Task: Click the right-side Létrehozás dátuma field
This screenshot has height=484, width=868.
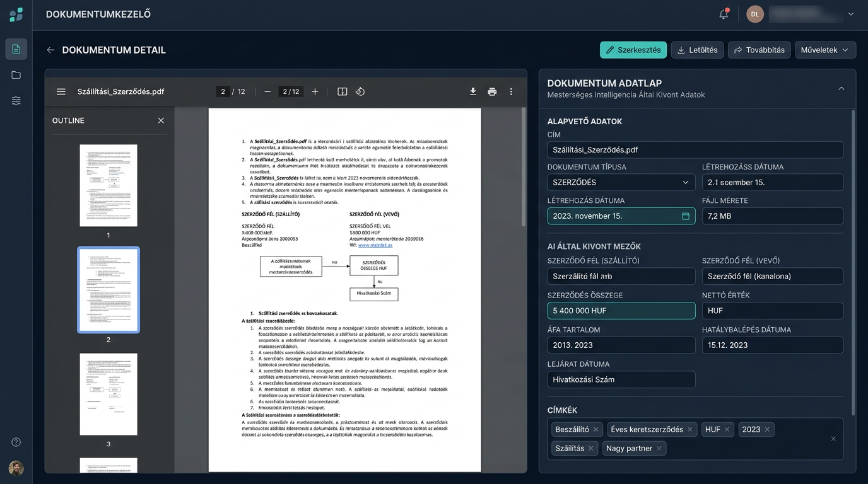Action: 773,182
